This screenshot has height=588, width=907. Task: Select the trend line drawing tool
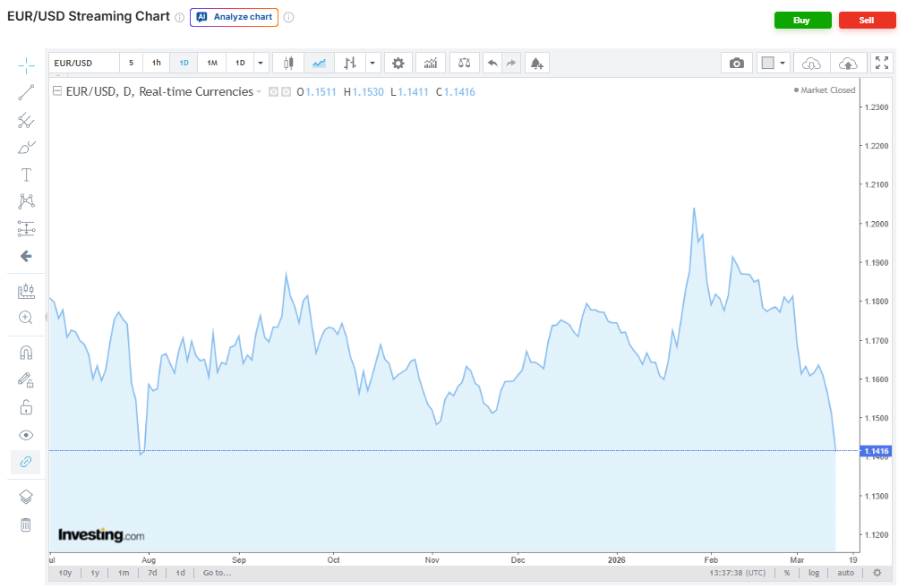tap(26, 92)
